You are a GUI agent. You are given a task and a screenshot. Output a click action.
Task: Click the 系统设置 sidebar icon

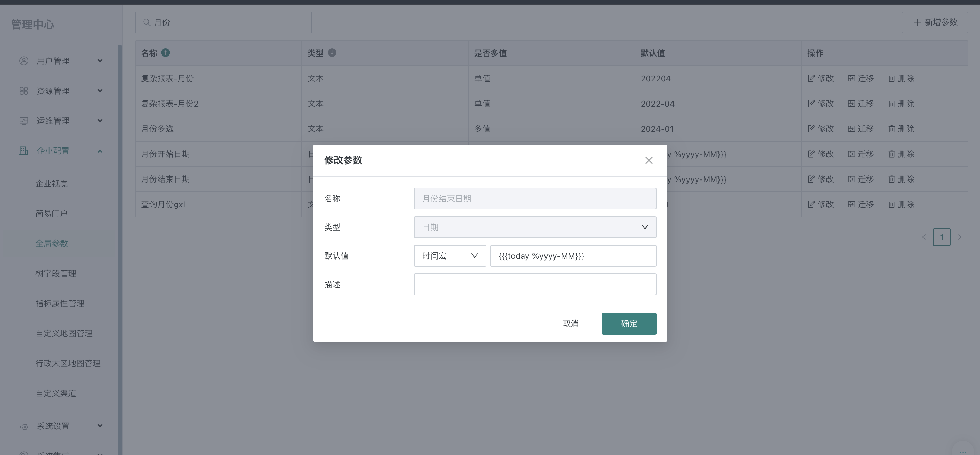click(23, 426)
